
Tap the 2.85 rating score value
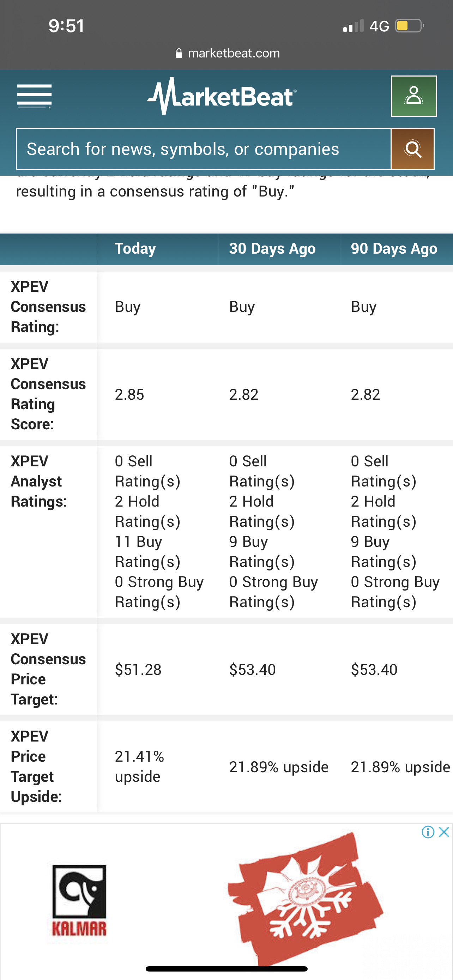point(129,394)
